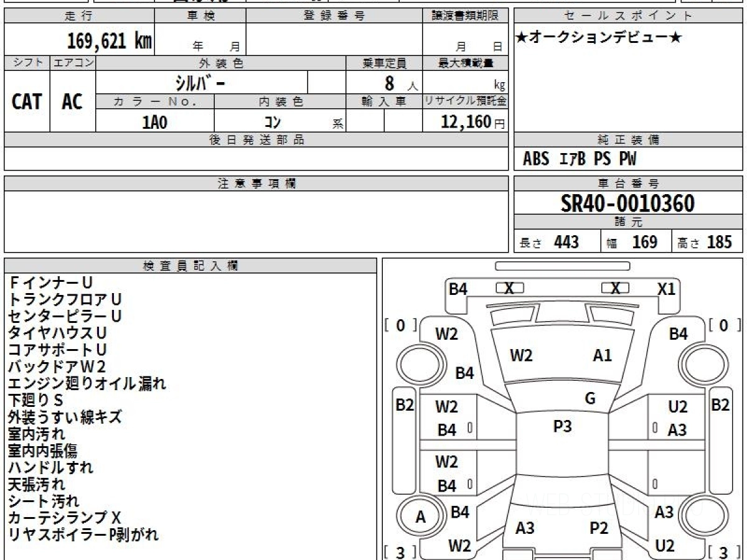Select the width value 169
This screenshot has height=560, width=747.
point(644,242)
